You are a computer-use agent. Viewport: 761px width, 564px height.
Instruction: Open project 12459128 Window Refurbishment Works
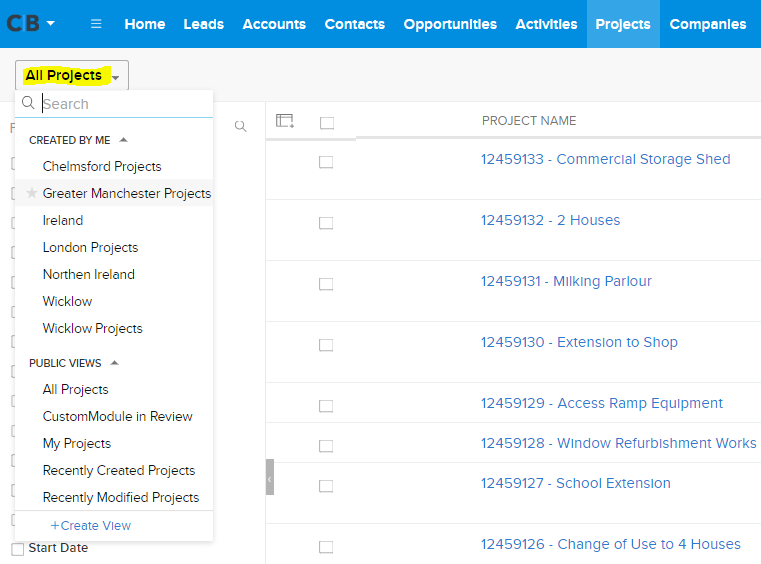(x=618, y=443)
